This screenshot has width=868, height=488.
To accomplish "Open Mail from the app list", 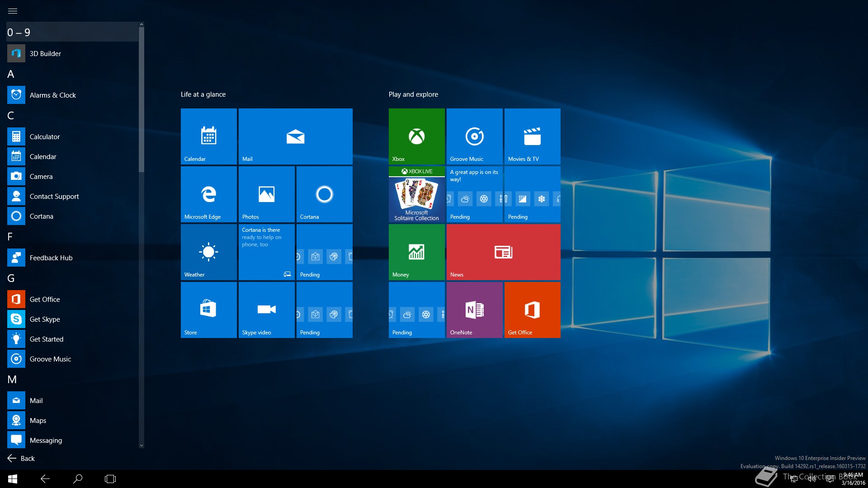I will coord(72,400).
